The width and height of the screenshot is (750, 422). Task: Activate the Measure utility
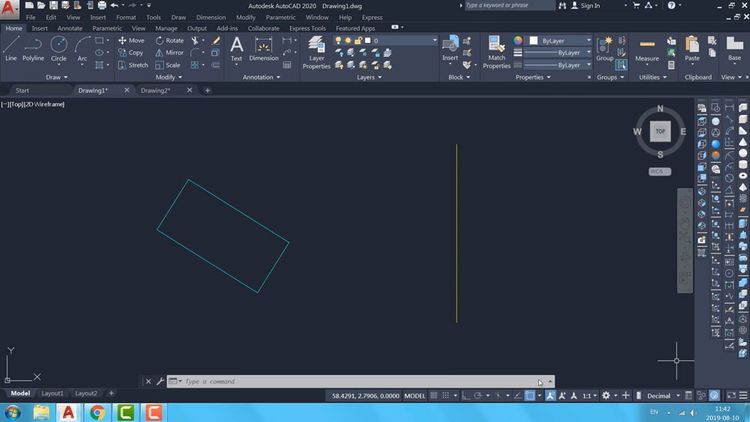point(647,49)
